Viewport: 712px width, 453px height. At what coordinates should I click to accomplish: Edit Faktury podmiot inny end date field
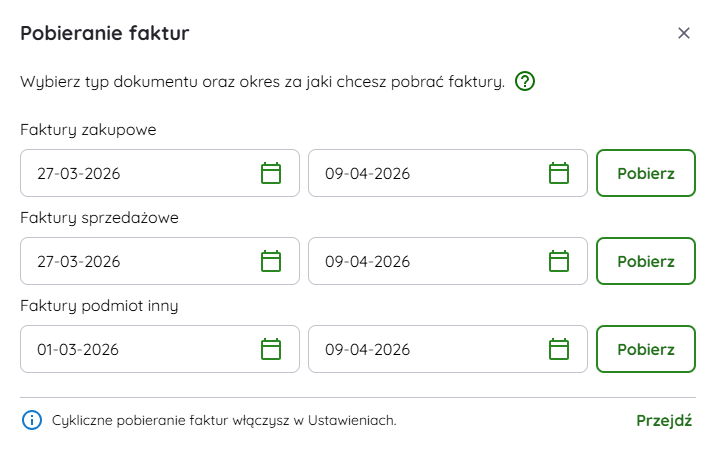(x=420, y=349)
